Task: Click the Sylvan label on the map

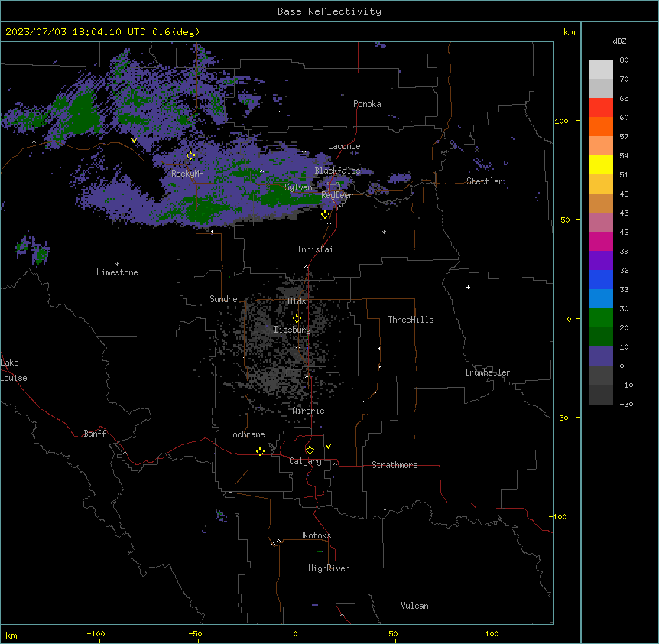Action: pos(298,187)
